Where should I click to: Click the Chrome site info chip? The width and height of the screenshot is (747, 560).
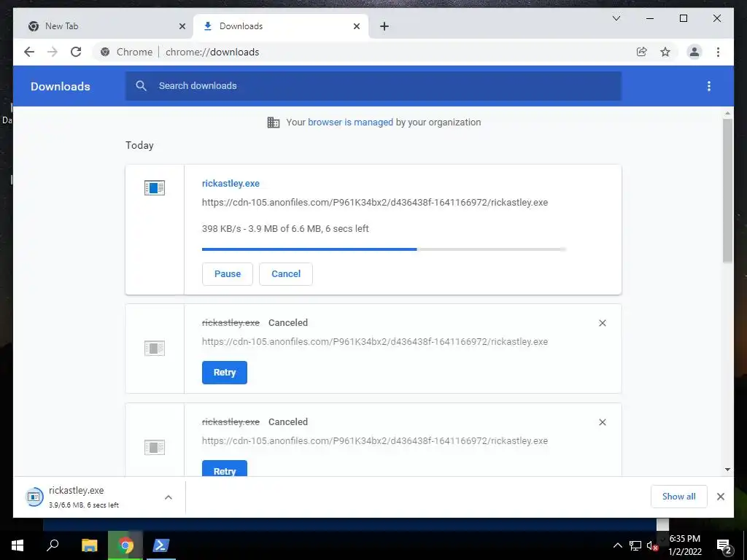pyautogui.click(x=127, y=52)
